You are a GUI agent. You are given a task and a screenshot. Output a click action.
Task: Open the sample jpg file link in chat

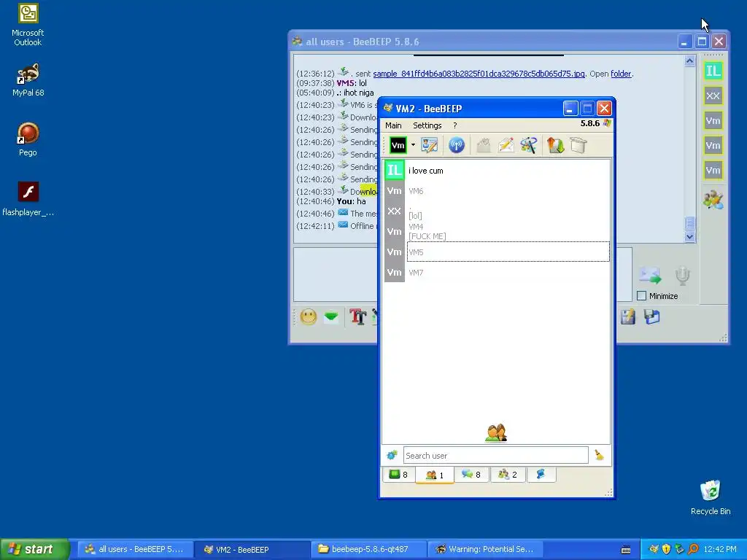(x=479, y=74)
